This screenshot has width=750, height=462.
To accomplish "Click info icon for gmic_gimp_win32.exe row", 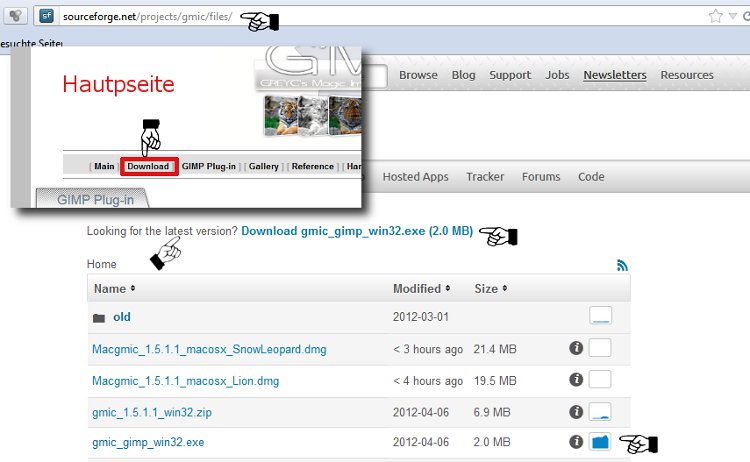I will click(x=576, y=441).
